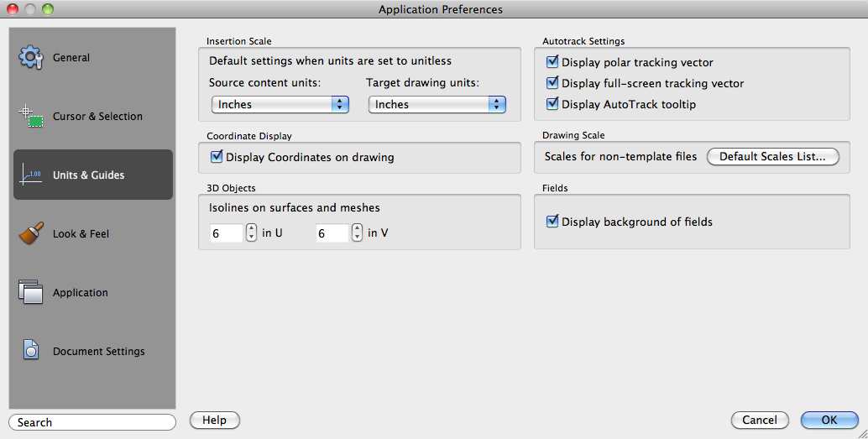Screen dimensions: 868x439
Task: Click the Help button
Action: click(215, 420)
